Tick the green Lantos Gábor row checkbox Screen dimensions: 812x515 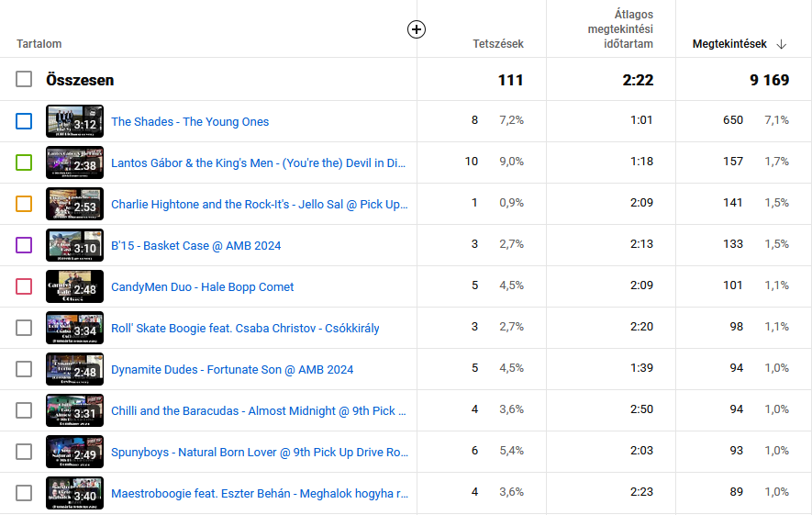[x=24, y=162]
